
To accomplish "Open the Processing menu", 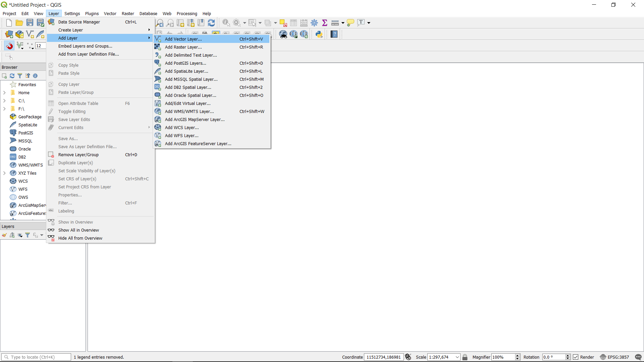I will [x=187, y=14].
